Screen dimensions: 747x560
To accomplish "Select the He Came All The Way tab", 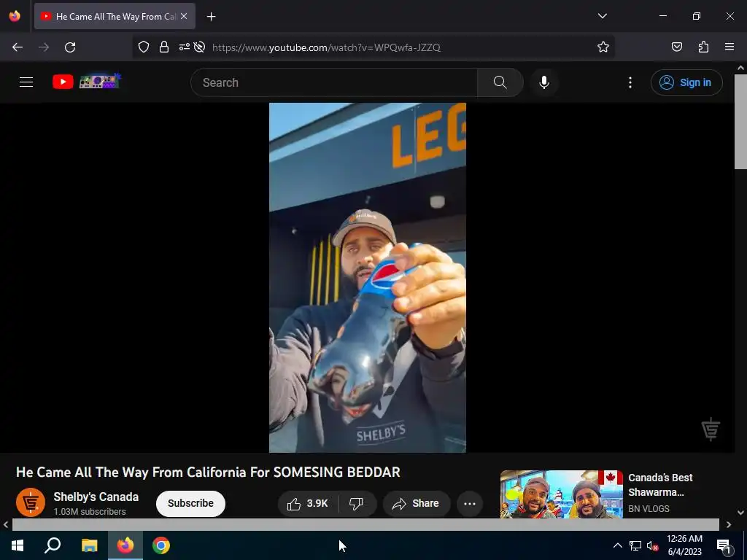I will pyautogui.click(x=115, y=16).
